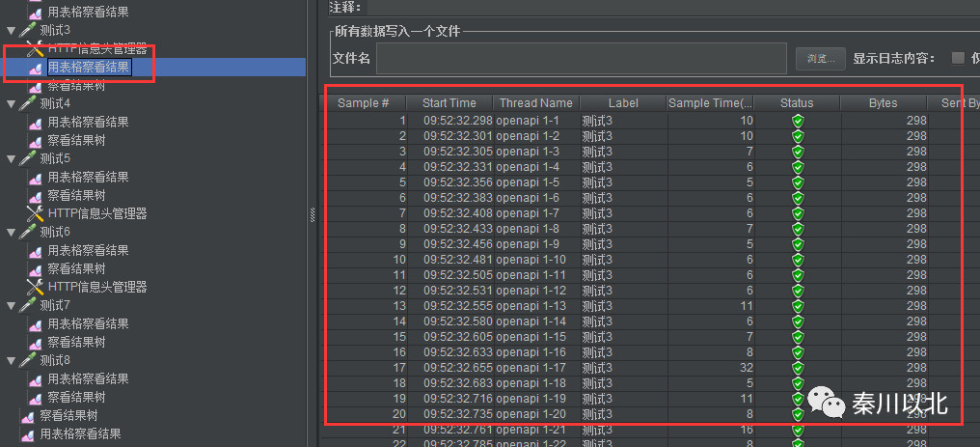The width and height of the screenshot is (980, 447).
Task: Click listener icon of 察看结果树 under 测试5
Action: 37,196
